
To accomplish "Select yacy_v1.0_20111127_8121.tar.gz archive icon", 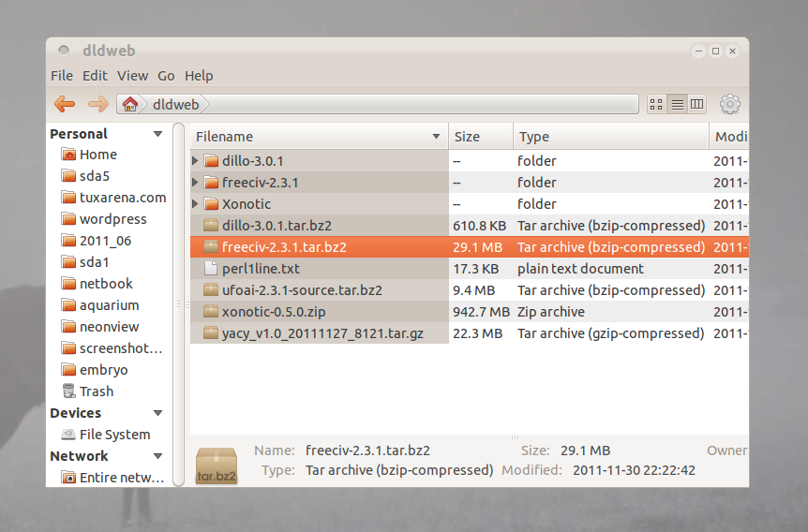I will pyautogui.click(x=211, y=333).
